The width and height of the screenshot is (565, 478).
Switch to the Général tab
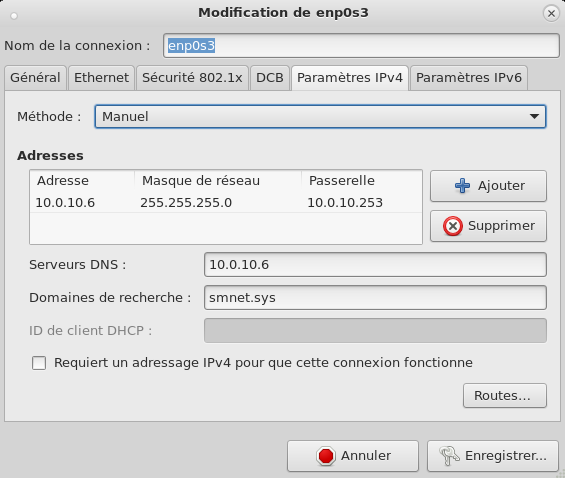point(35,78)
